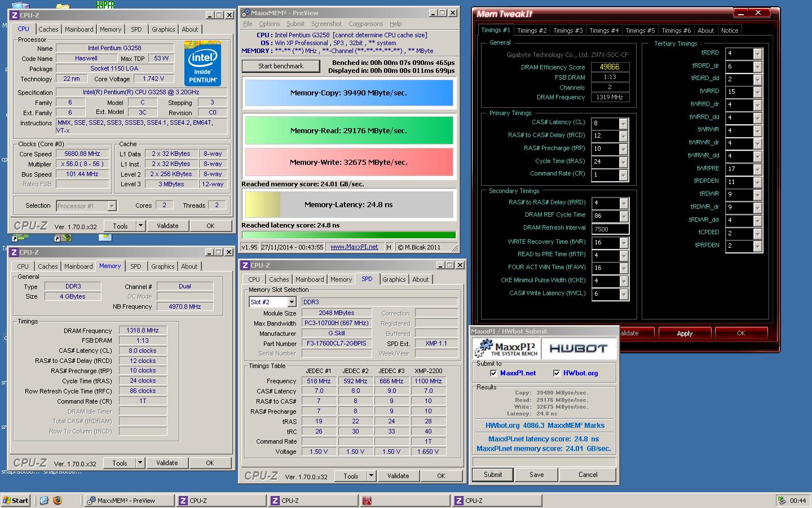Open the Help menu in MaxxMEM²
The width and height of the screenshot is (812, 508).
tap(396, 24)
